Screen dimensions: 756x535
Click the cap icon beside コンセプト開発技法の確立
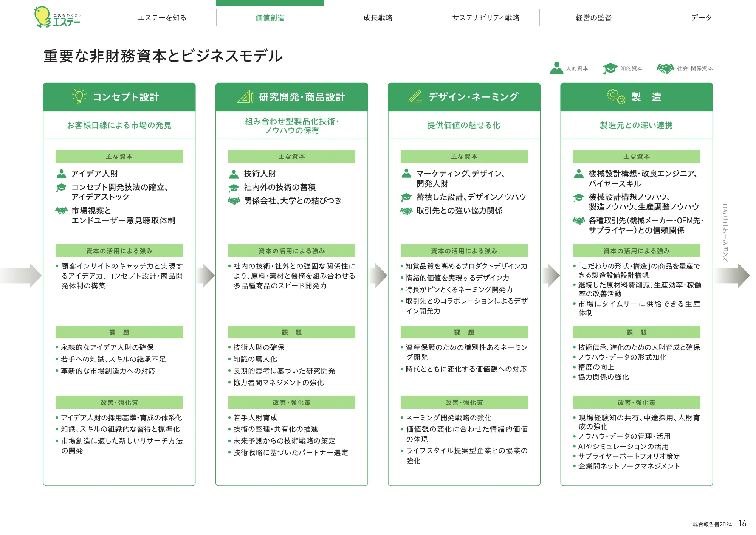point(61,188)
